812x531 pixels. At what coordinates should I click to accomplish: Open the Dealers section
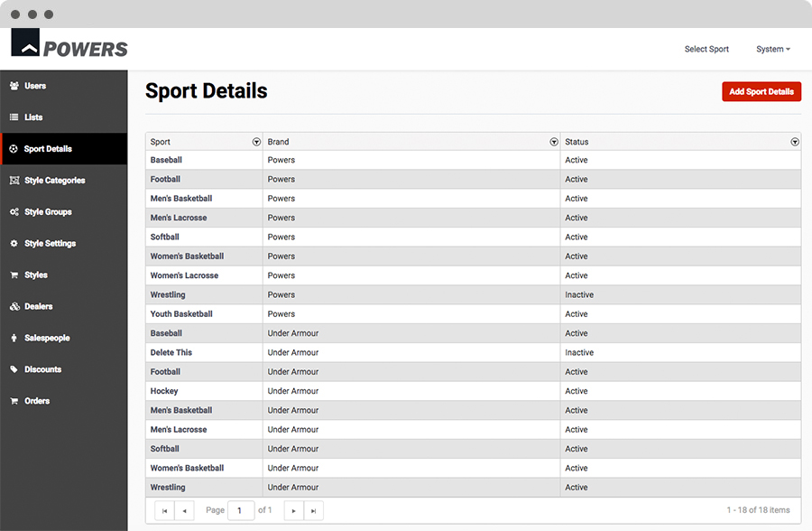(64, 306)
